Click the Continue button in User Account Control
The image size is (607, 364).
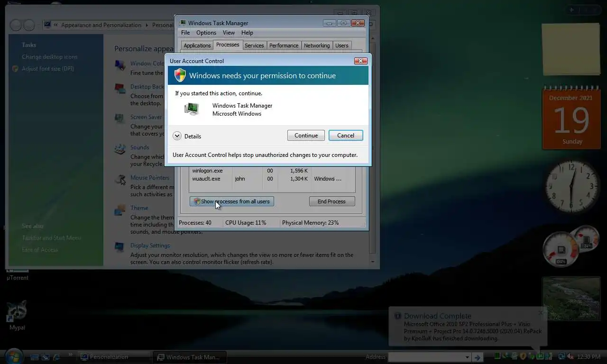[x=306, y=136]
